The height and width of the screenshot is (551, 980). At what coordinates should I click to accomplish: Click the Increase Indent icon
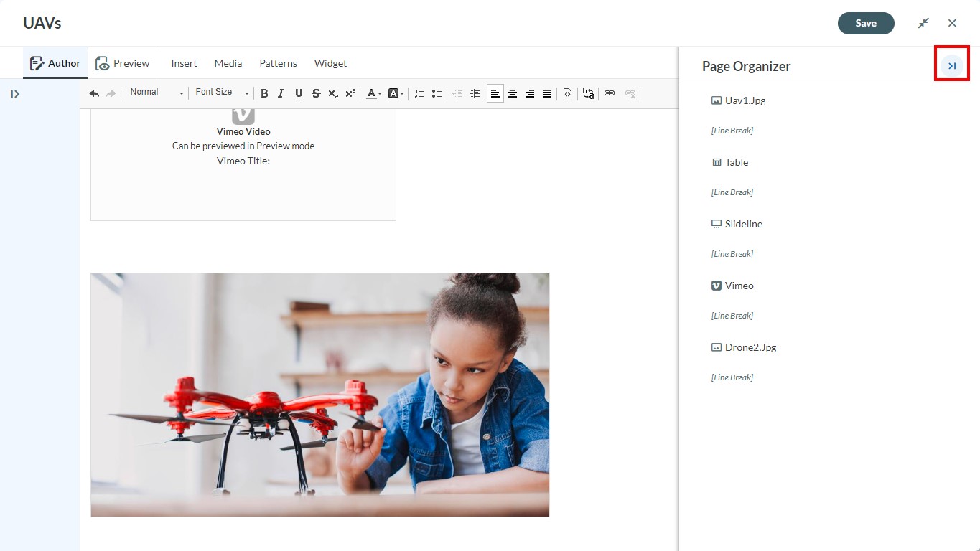tap(475, 93)
